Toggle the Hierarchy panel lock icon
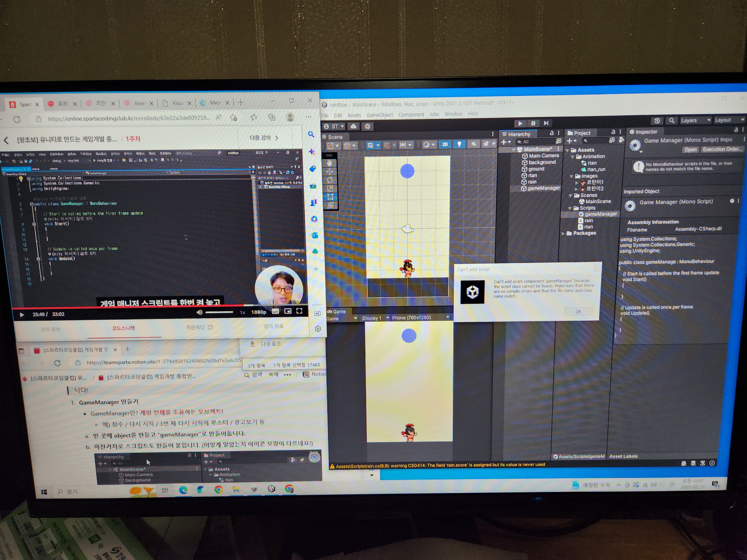The image size is (747, 560). 551,133
